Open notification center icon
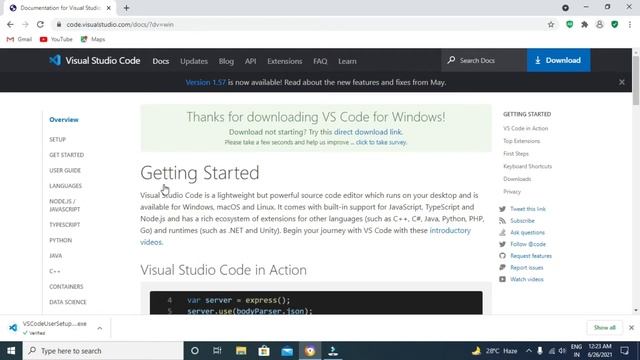This screenshot has width=640, height=360. tap(624, 351)
